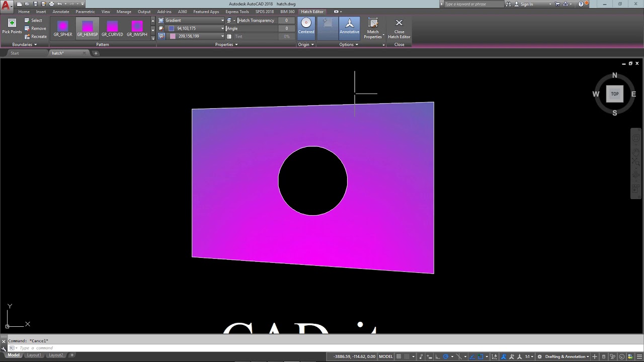Image resolution: width=644 pixels, height=362 pixels.
Task: Click the Select boundary objects tool
Action: [33, 21]
